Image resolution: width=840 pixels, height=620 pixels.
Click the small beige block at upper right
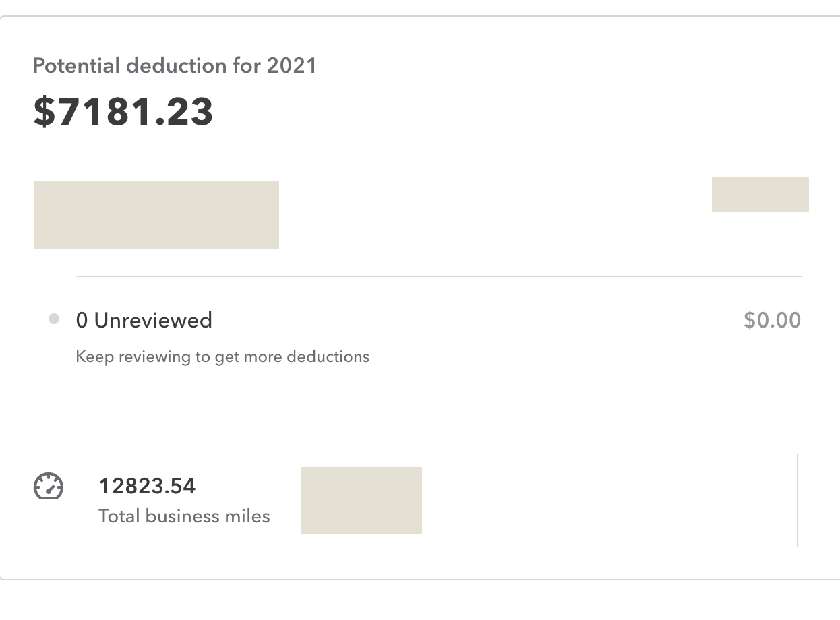tap(760, 194)
